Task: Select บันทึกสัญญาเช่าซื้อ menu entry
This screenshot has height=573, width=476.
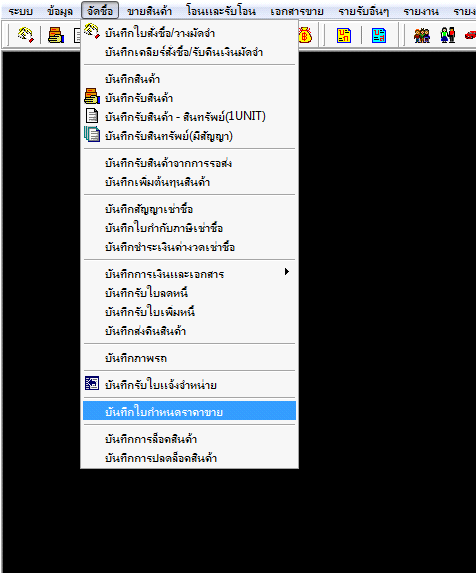Action: tap(189, 209)
